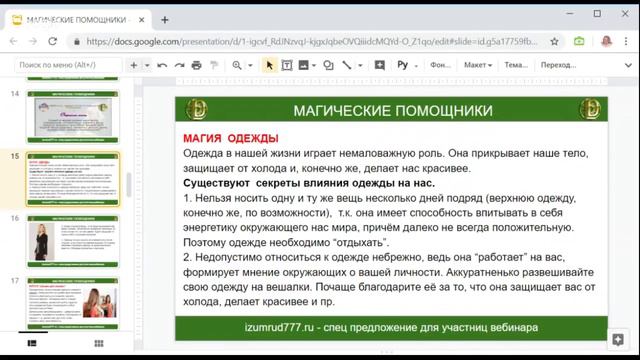Select the paint format tool
Image resolution: width=640 pixels, height=360 pixels.
coord(214,65)
